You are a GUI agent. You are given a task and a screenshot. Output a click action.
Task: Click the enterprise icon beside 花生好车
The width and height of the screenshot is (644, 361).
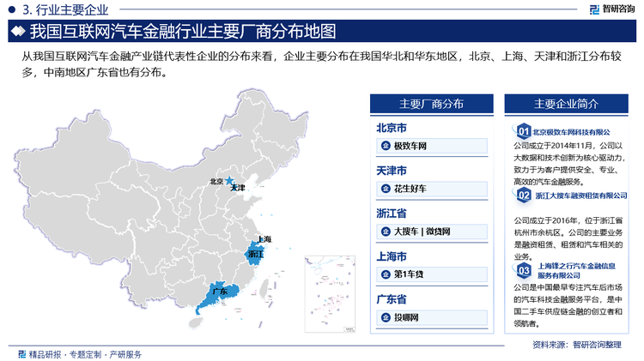[386, 189]
